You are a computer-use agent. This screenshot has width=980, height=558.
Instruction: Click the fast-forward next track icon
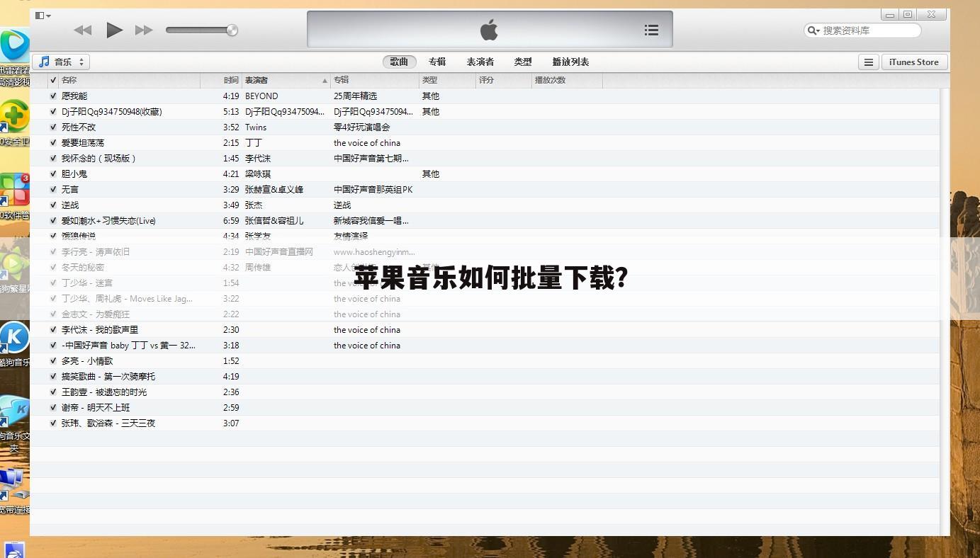(144, 30)
